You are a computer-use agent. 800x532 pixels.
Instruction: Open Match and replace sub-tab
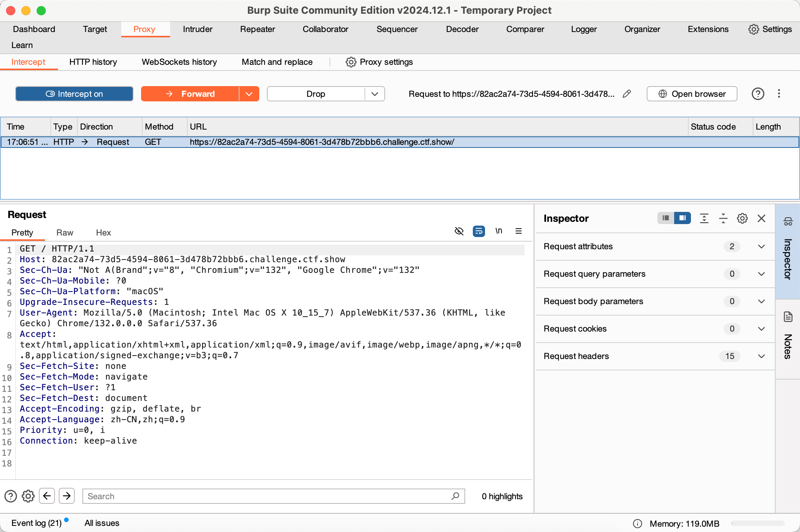click(x=277, y=62)
